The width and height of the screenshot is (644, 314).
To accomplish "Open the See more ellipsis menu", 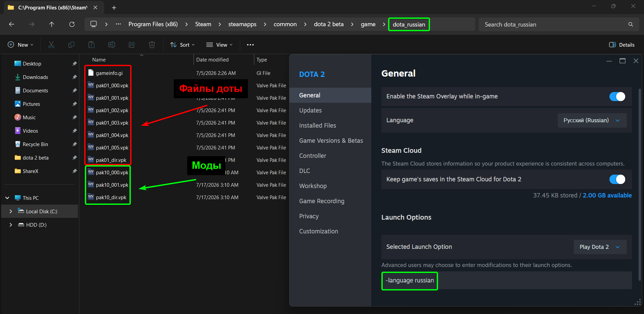I will (250, 45).
